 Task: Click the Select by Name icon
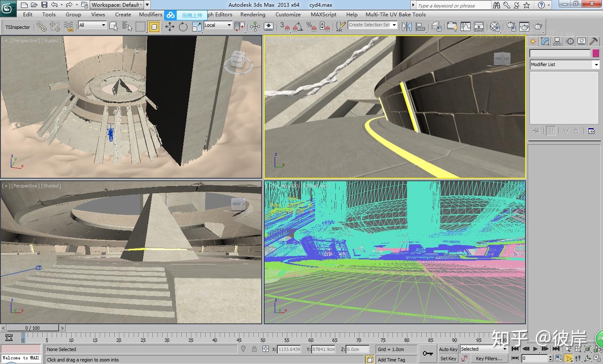(127, 27)
